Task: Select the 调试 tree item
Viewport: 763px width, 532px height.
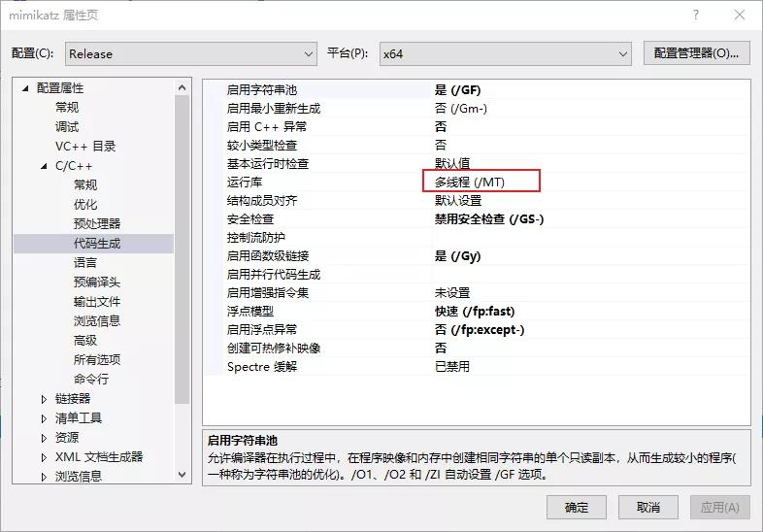Action: (x=67, y=126)
